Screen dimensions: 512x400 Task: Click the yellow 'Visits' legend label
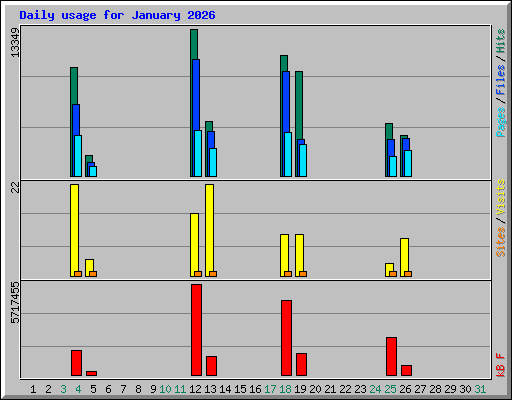501,198
